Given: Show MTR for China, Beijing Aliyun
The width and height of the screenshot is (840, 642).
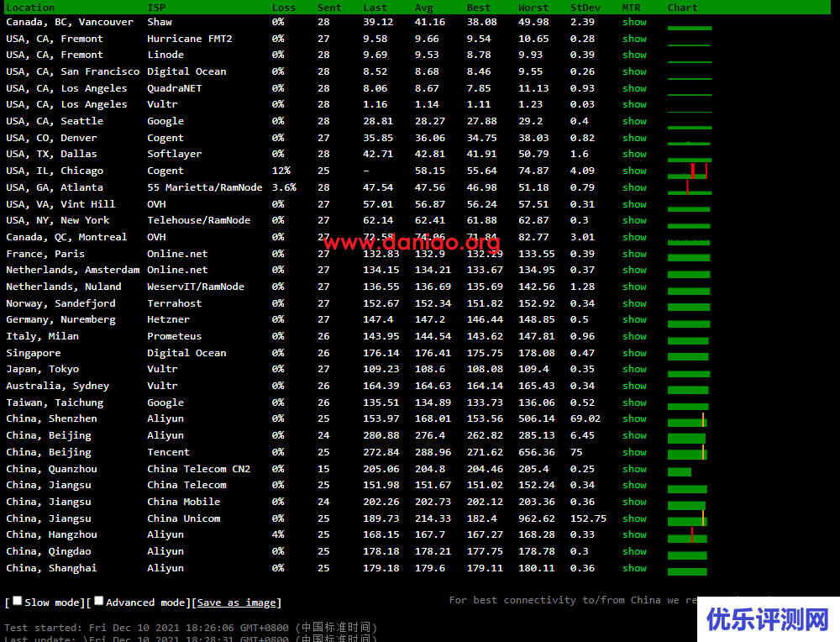Looking at the screenshot, I should [634, 435].
